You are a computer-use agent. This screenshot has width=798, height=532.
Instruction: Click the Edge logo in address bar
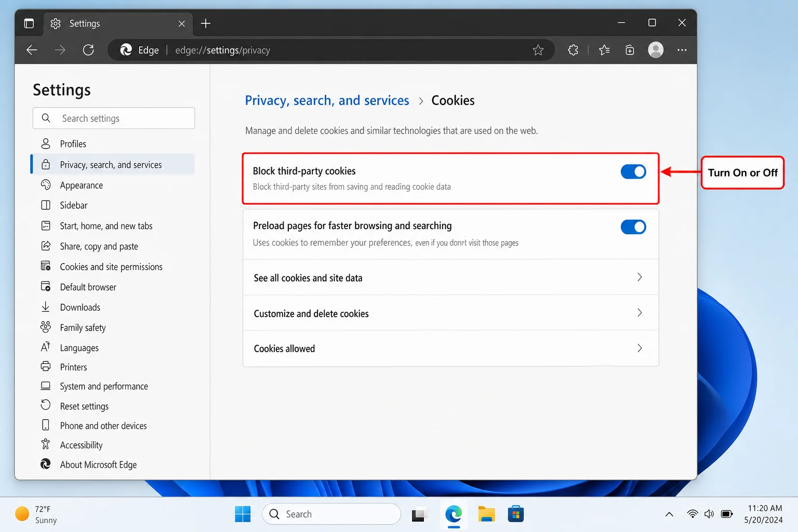pos(126,50)
